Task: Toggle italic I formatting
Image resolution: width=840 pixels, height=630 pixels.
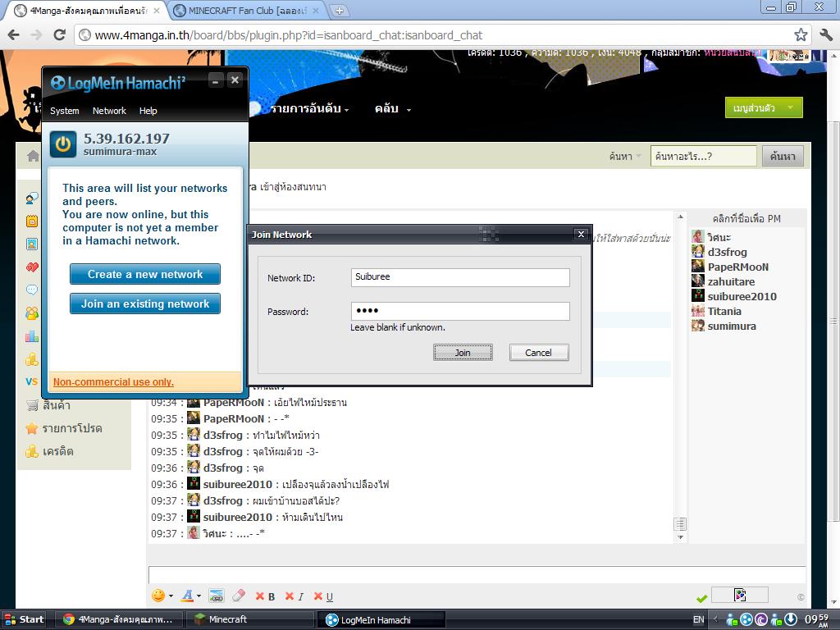Action: click(x=294, y=596)
